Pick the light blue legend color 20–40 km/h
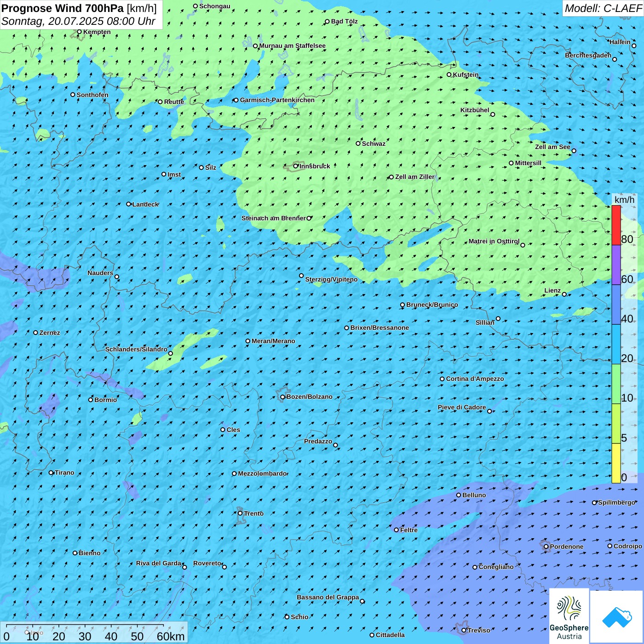 pyautogui.click(x=616, y=344)
